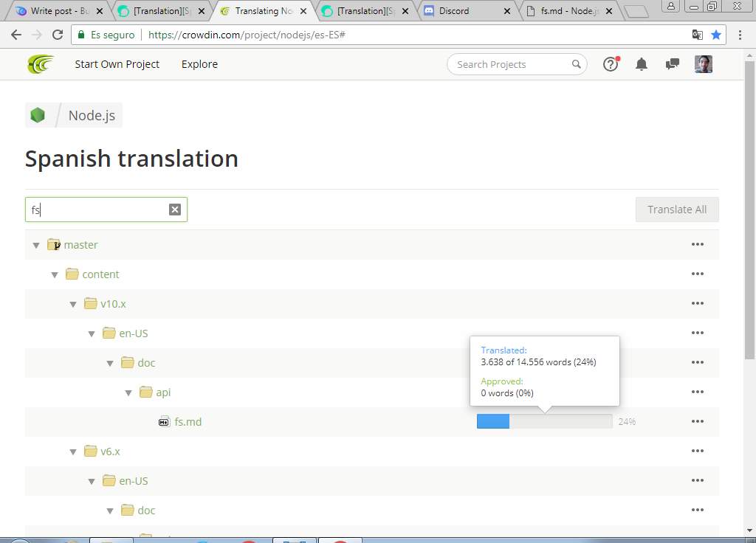Screen dimensions: 756x543
Task: Close the Discord tab
Action: pyautogui.click(x=506, y=11)
